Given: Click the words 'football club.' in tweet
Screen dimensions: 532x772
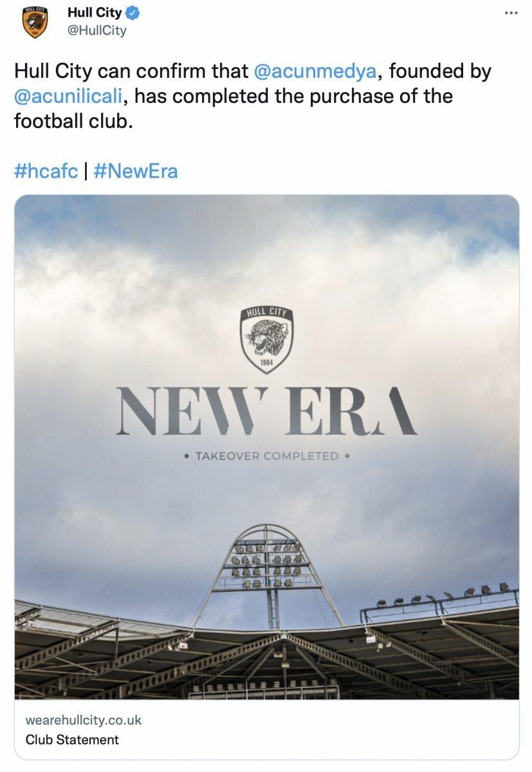Looking at the screenshot, I should coord(73,120).
